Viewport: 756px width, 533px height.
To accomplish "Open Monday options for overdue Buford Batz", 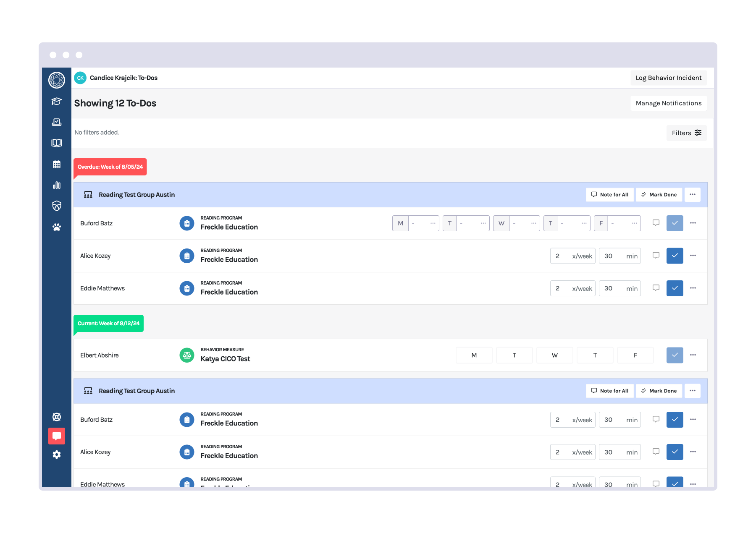I will (x=433, y=223).
